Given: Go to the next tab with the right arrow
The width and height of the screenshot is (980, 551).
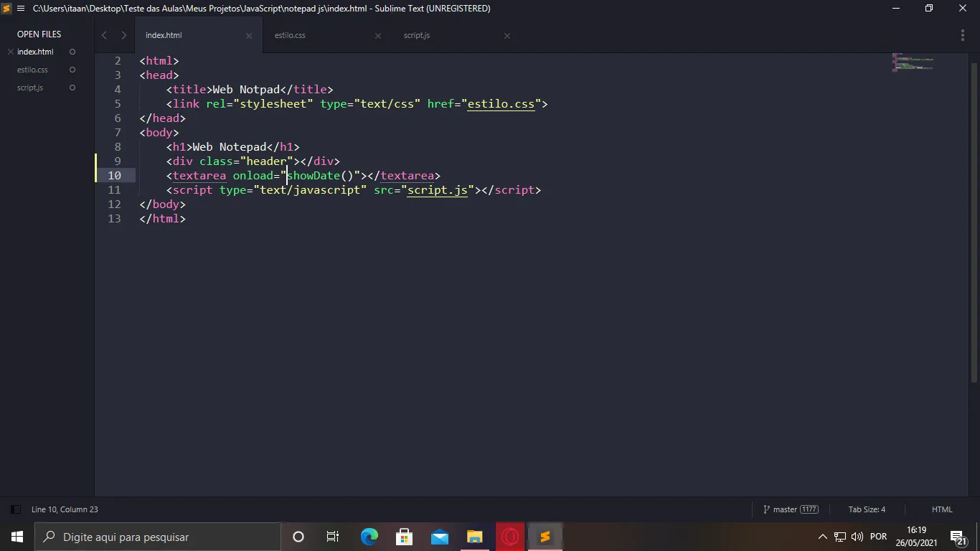Looking at the screenshot, I should 123,35.
